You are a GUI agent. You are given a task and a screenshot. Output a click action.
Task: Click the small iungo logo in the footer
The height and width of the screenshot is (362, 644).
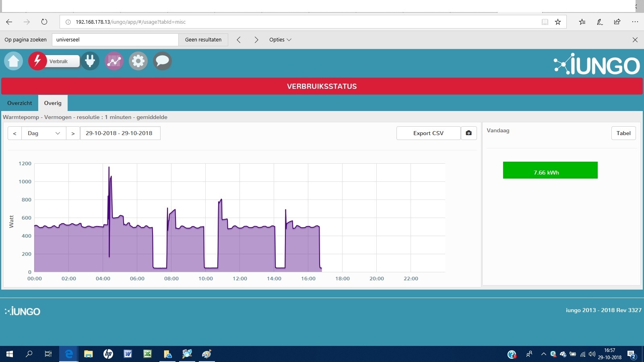(23, 311)
